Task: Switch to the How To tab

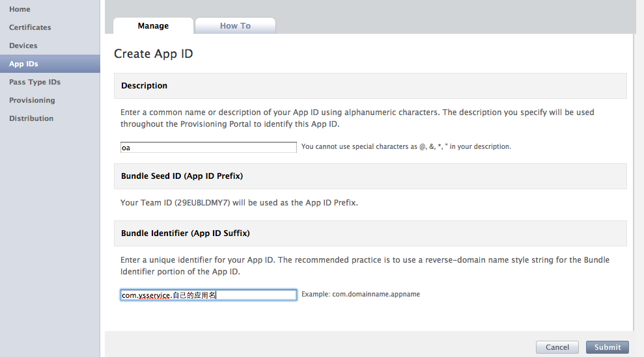Action: 235,26
